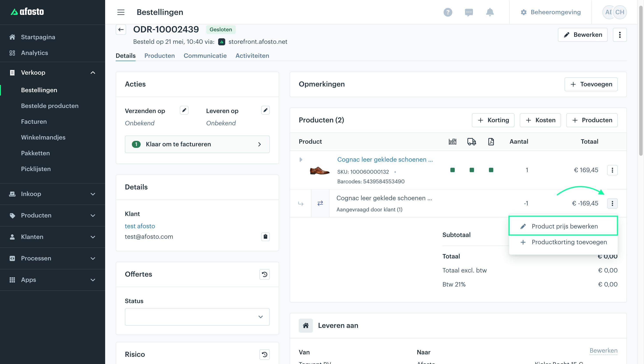Image resolution: width=644 pixels, height=364 pixels.
Task: Open Bestelde producten in sidebar
Action: pos(50,106)
